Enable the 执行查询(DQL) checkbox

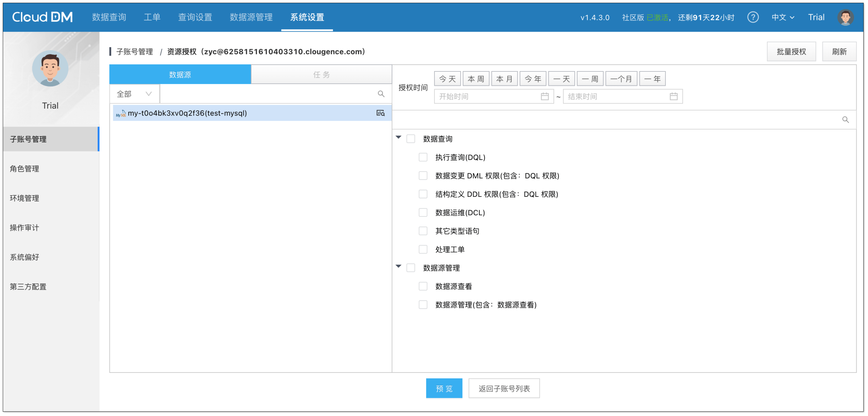tap(423, 157)
